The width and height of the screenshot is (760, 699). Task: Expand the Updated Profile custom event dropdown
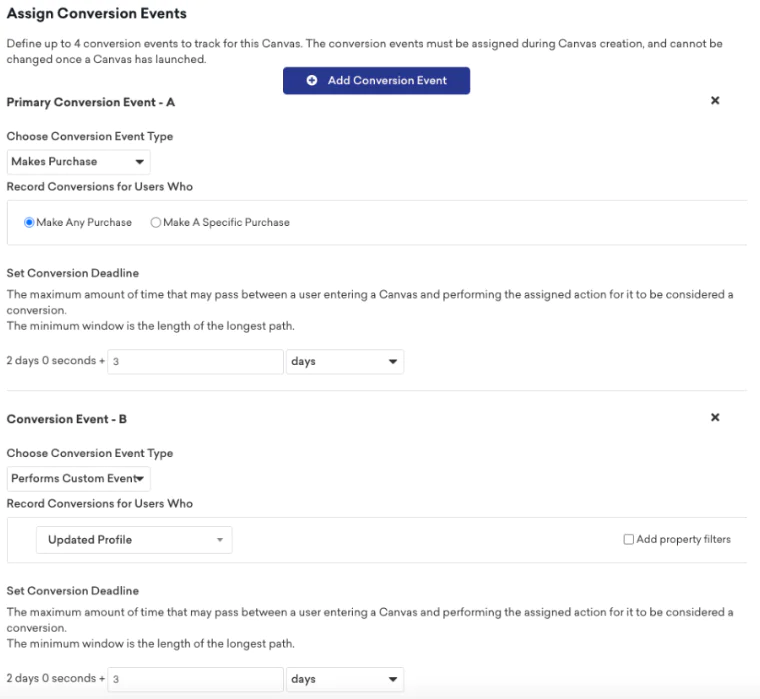(133, 540)
